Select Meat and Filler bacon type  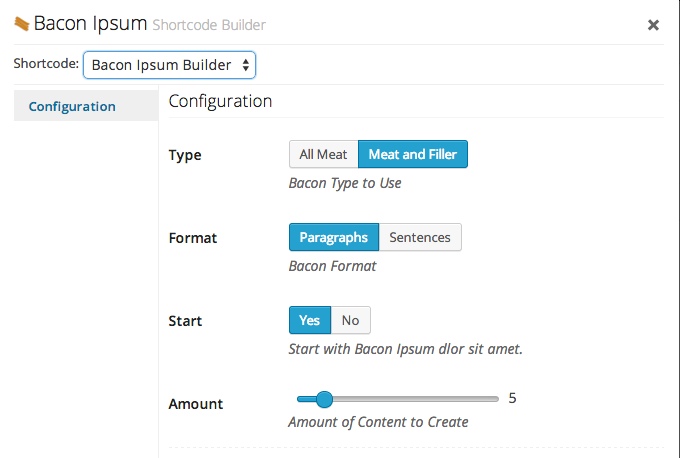(412, 154)
